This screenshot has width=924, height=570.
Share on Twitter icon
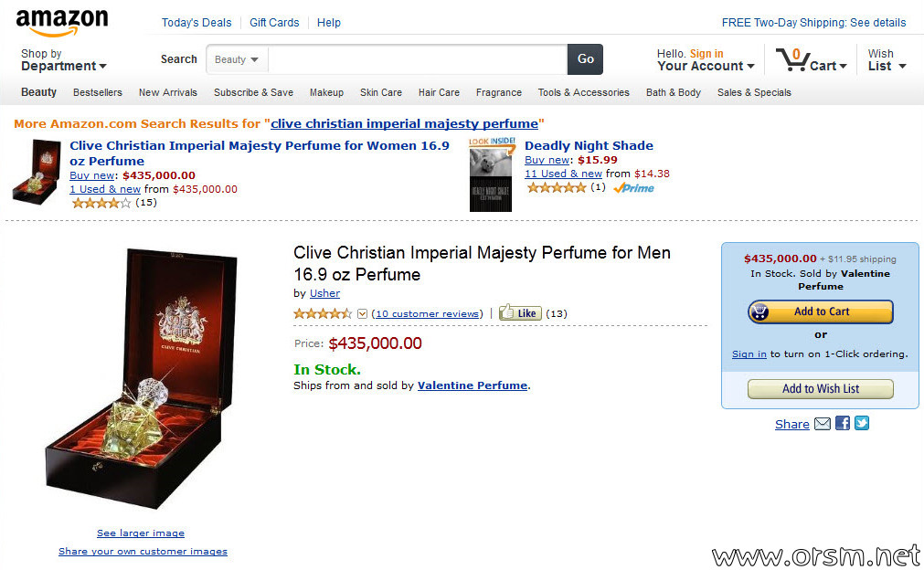pos(862,423)
